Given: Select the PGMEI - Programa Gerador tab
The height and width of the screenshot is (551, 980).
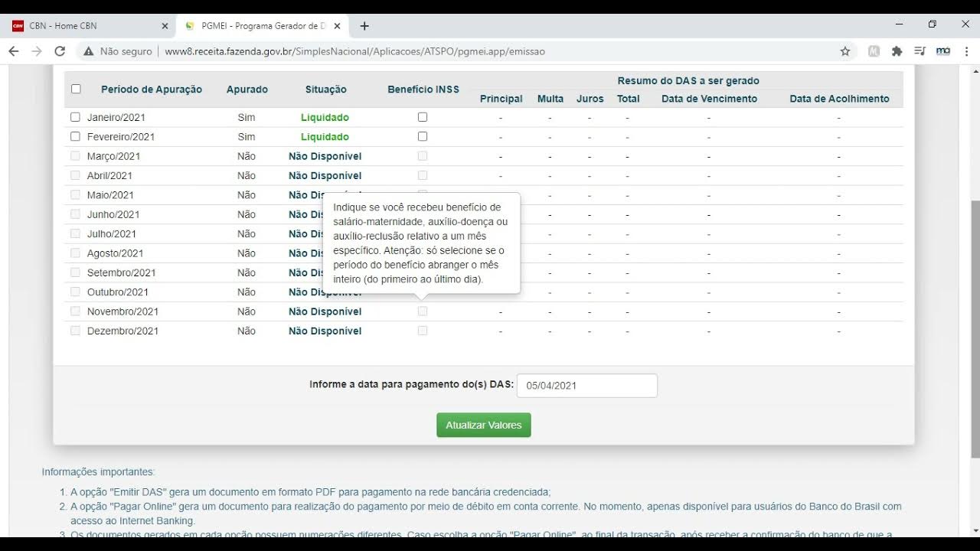Looking at the screenshot, I should (263, 26).
